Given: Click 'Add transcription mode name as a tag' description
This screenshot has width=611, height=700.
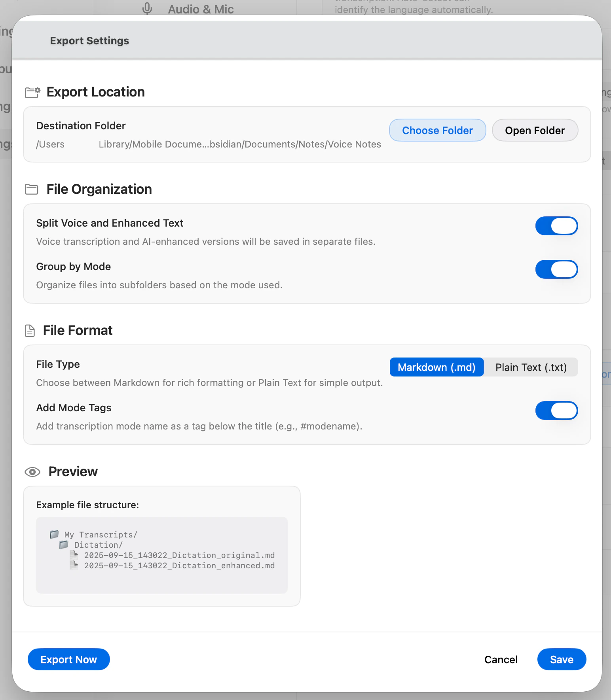Looking at the screenshot, I should point(199,426).
